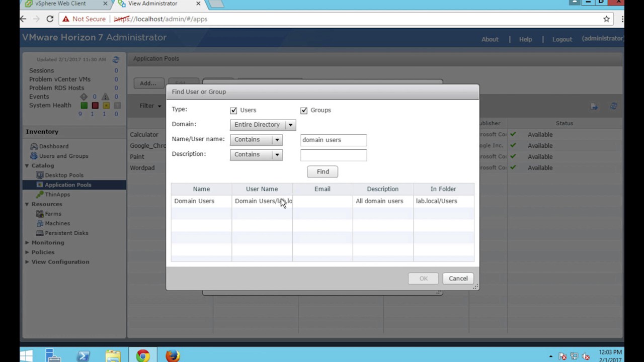
Task: Sort results by In Folder column header
Action: click(x=443, y=189)
